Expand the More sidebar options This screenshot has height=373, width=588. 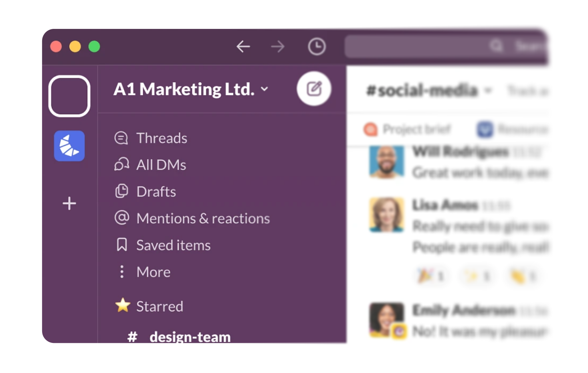[x=153, y=272]
